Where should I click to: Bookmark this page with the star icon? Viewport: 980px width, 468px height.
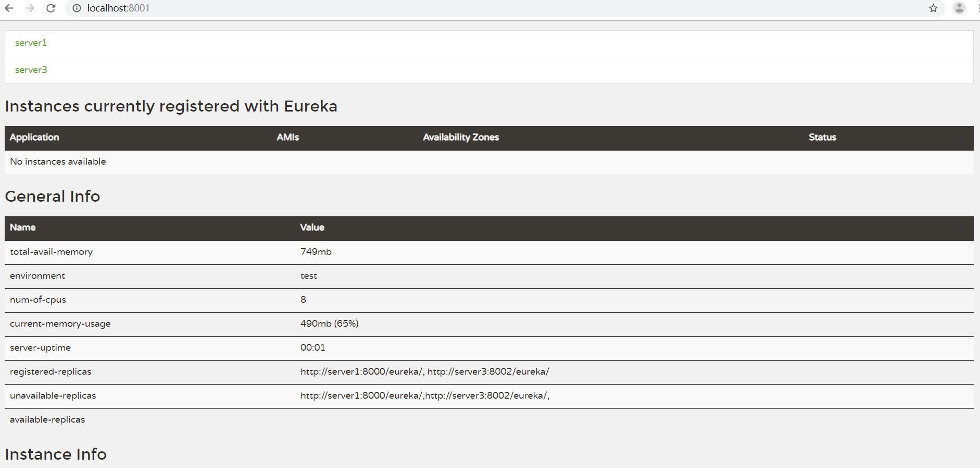point(933,8)
